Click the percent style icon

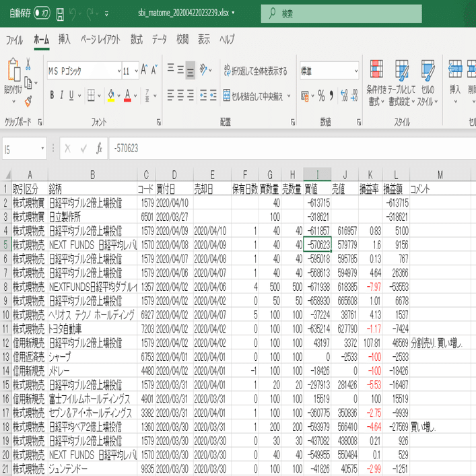pos(321,96)
